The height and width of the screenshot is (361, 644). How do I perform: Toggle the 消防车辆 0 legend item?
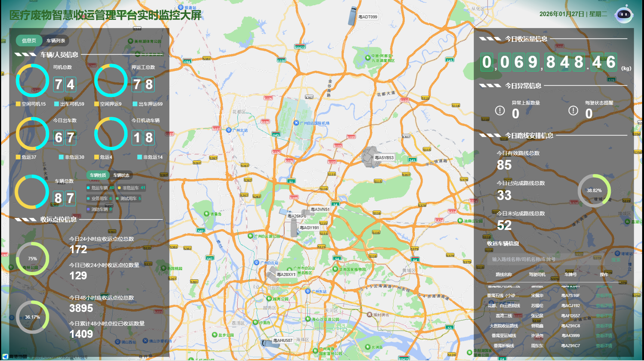point(99,209)
